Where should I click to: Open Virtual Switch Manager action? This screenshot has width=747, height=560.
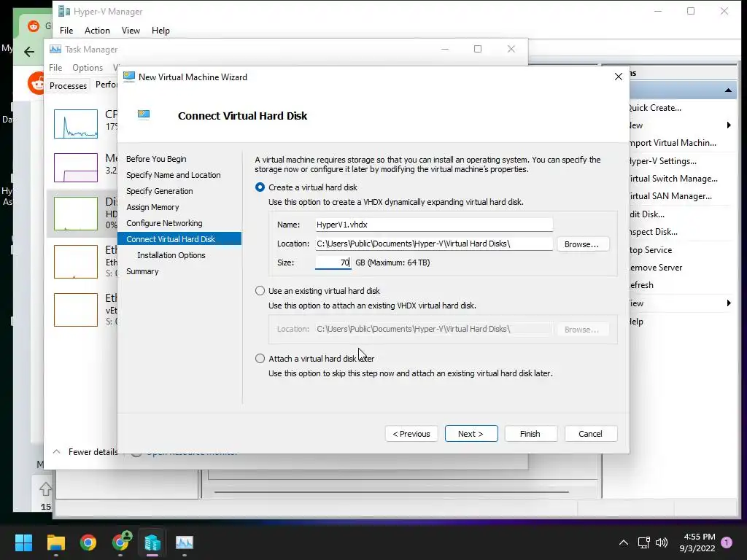click(673, 179)
